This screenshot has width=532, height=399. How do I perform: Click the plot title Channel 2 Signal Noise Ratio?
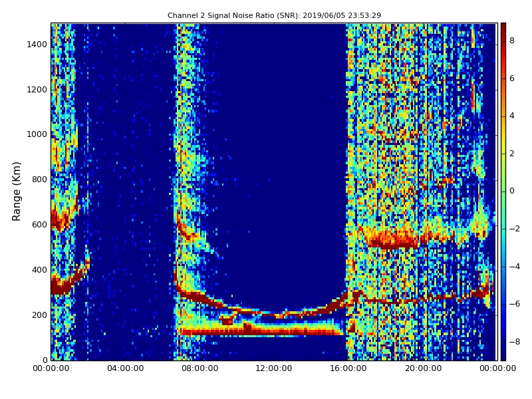coord(274,15)
